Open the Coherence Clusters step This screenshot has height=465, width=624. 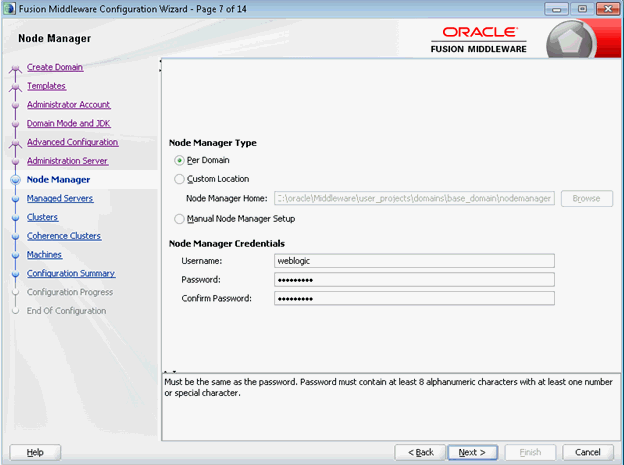(x=64, y=236)
